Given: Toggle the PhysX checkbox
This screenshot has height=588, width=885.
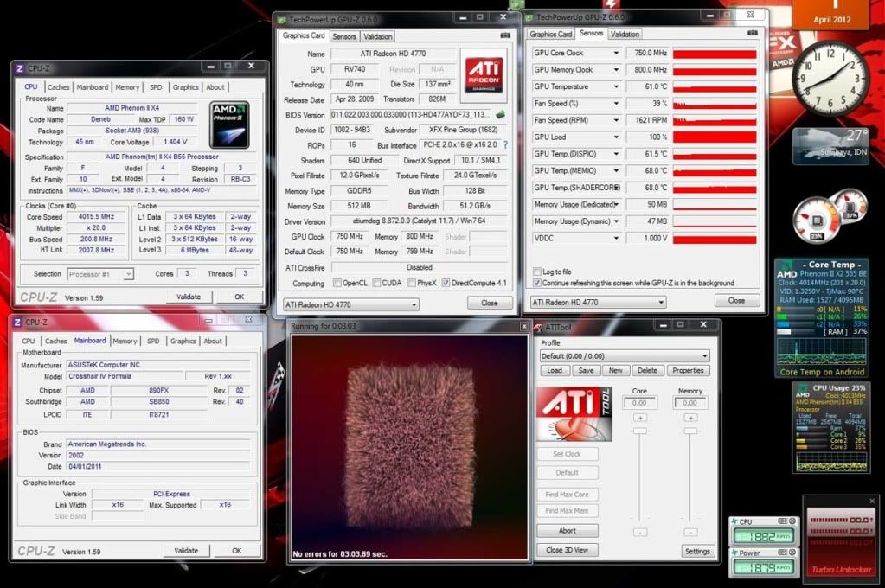Looking at the screenshot, I should click(412, 283).
